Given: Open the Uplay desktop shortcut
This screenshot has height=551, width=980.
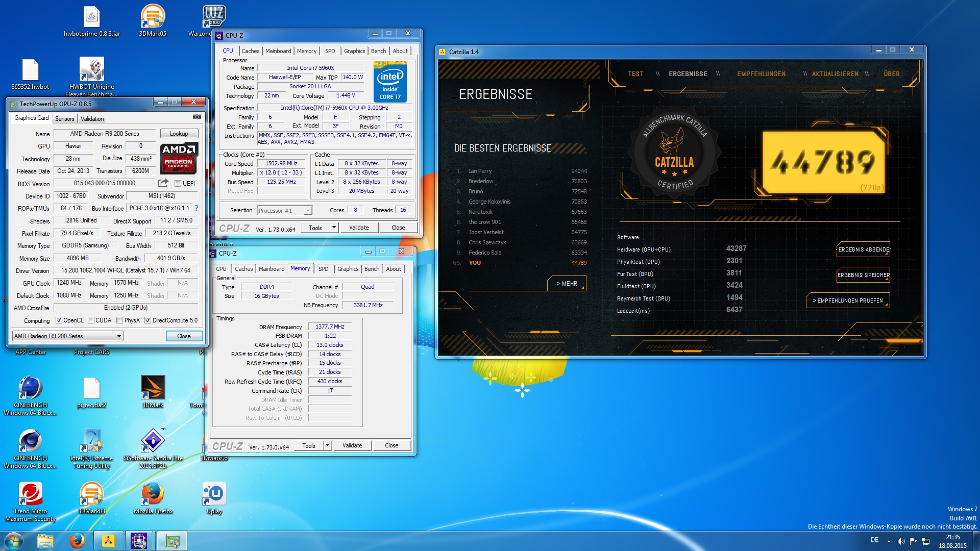Looking at the screenshot, I should click(x=214, y=498).
